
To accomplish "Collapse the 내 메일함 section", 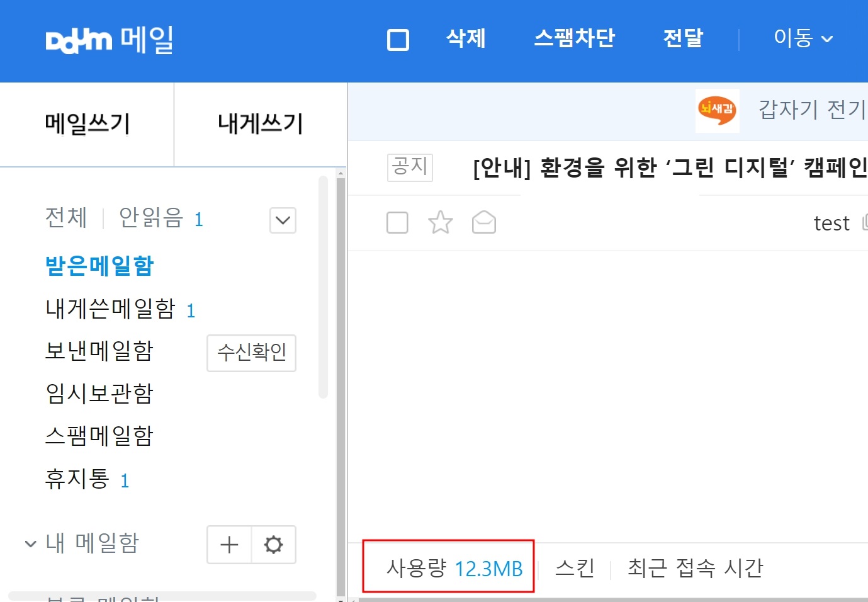I will pyautogui.click(x=30, y=543).
